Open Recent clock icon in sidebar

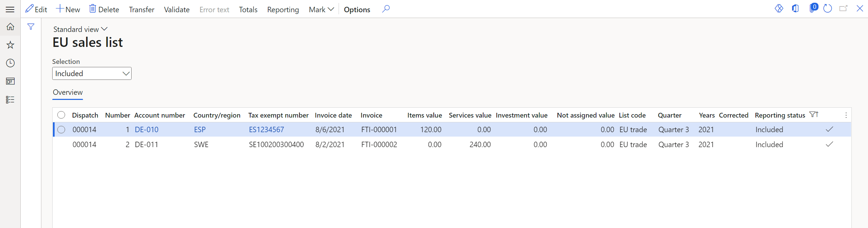click(10, 63)
